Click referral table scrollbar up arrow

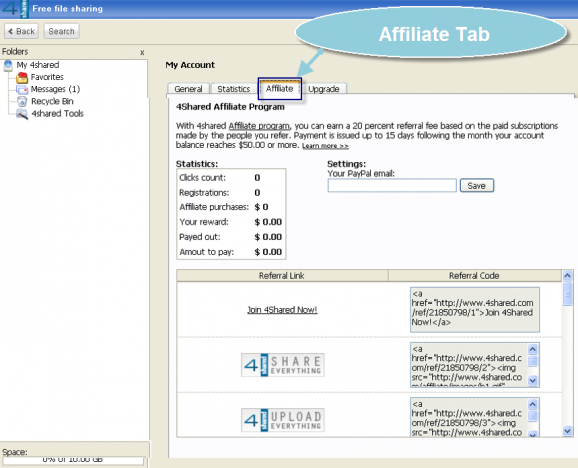(x=567, y=275)
